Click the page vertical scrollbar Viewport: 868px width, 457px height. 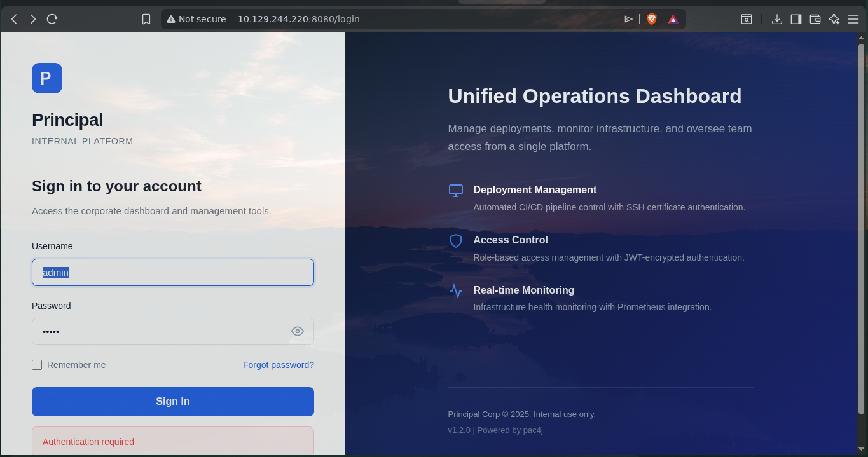pyautogui.click(x=862, y=229)
